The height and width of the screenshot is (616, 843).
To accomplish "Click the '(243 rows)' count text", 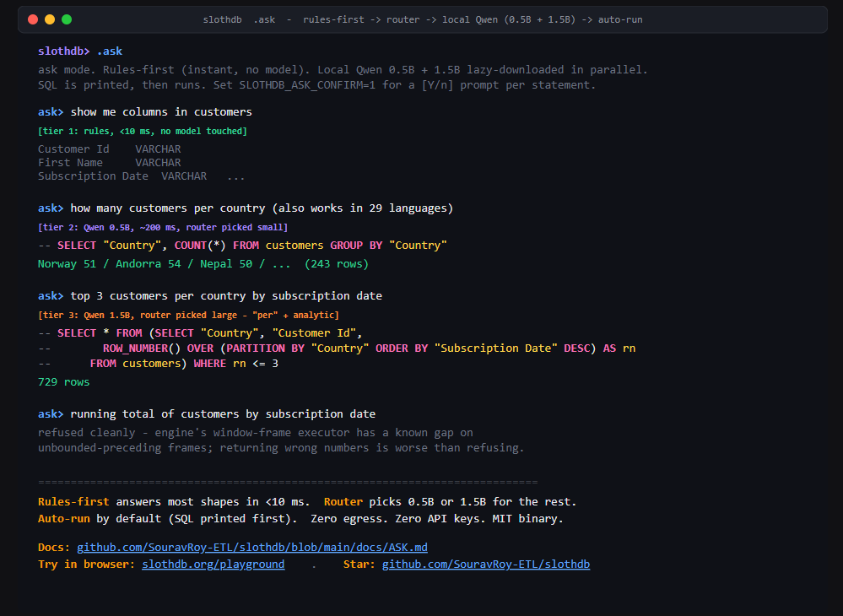I will (338, 263).
